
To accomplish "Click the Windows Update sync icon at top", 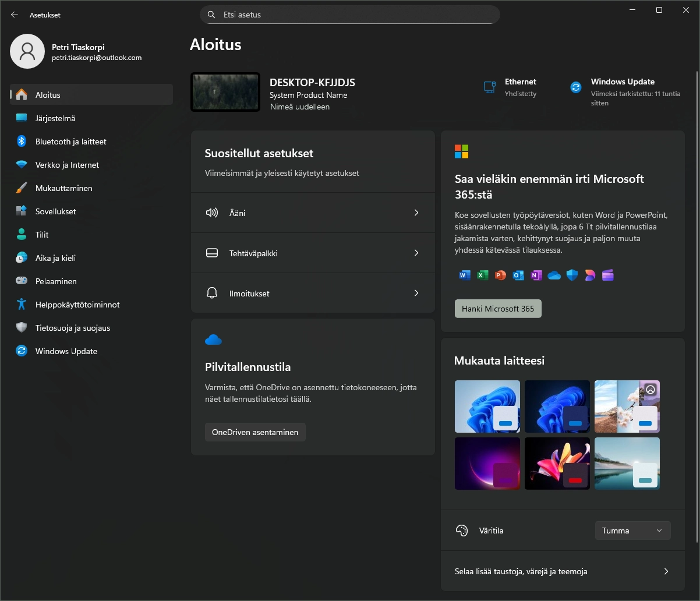I will click(x=575, y=87).
